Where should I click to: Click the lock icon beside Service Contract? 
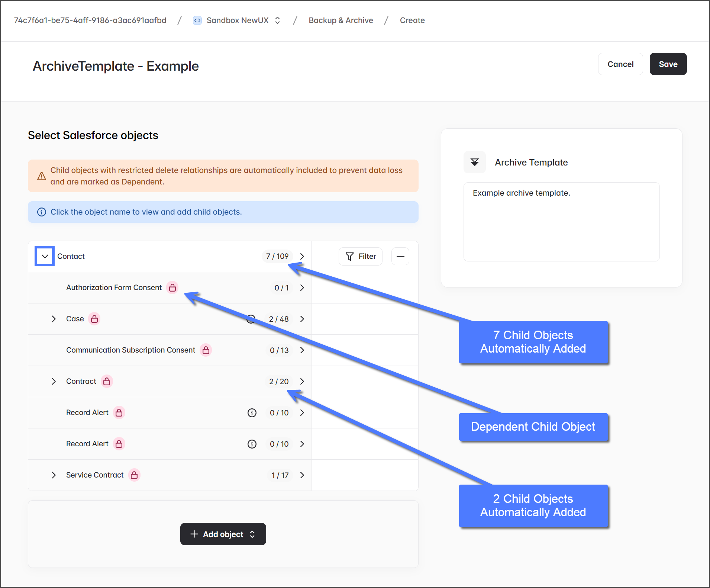pyautogui.click(x=134, y=475)
